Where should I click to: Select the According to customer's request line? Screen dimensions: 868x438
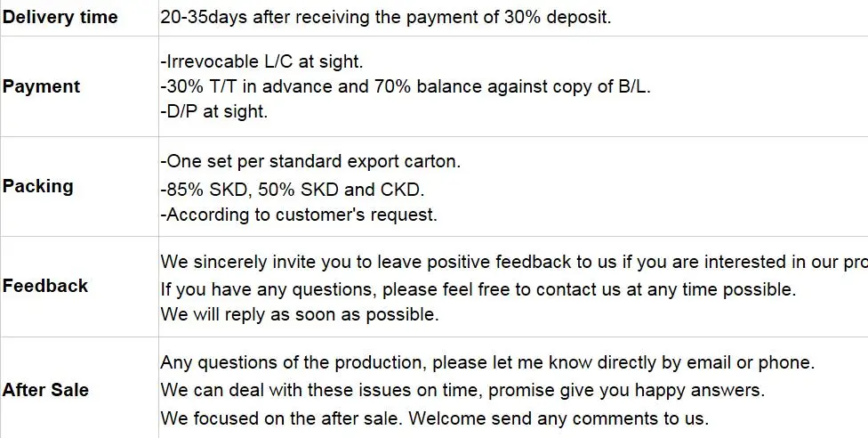point(299,215)
